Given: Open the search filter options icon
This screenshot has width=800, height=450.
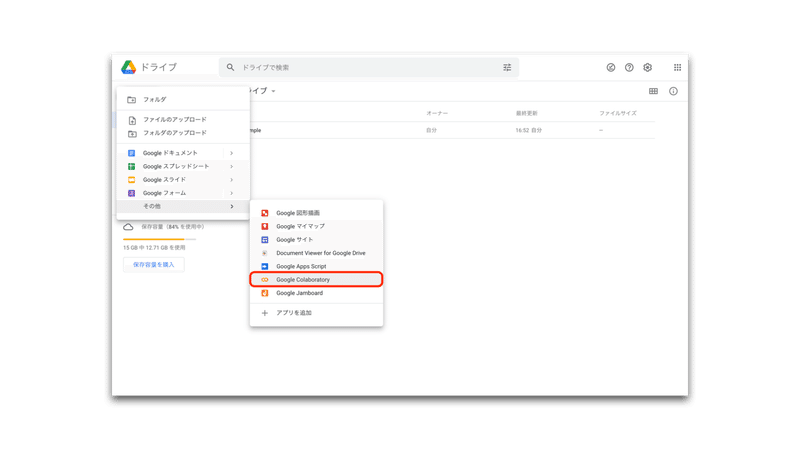Looking at the screenshot, I should (507, 67).
